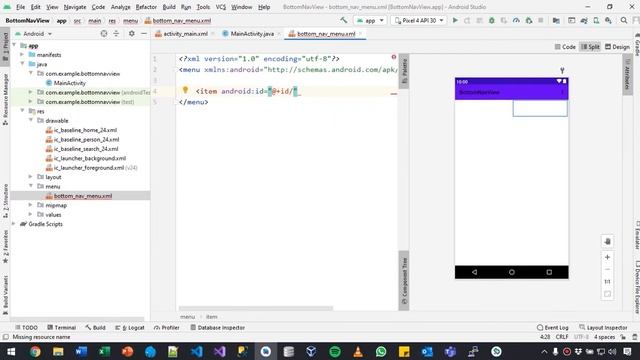Switch to MainActivity.java tab
Viewport: 640px width, 360px height.
[252, 34]
